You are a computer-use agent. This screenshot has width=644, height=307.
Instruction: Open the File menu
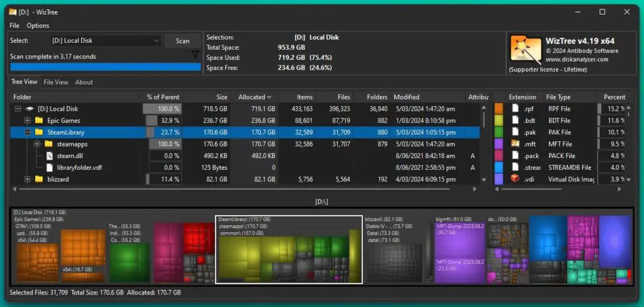pos(14,26)
